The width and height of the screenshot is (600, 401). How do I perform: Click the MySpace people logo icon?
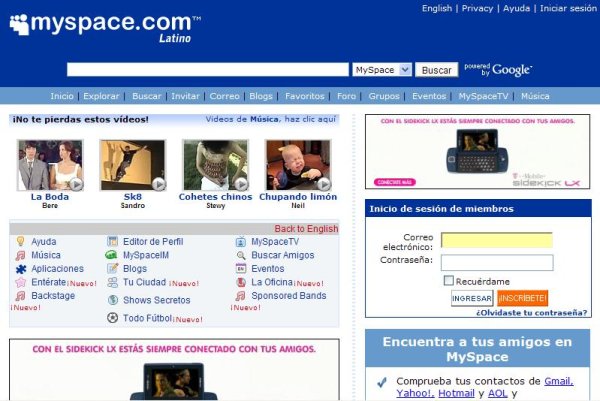tap(19, 24)
